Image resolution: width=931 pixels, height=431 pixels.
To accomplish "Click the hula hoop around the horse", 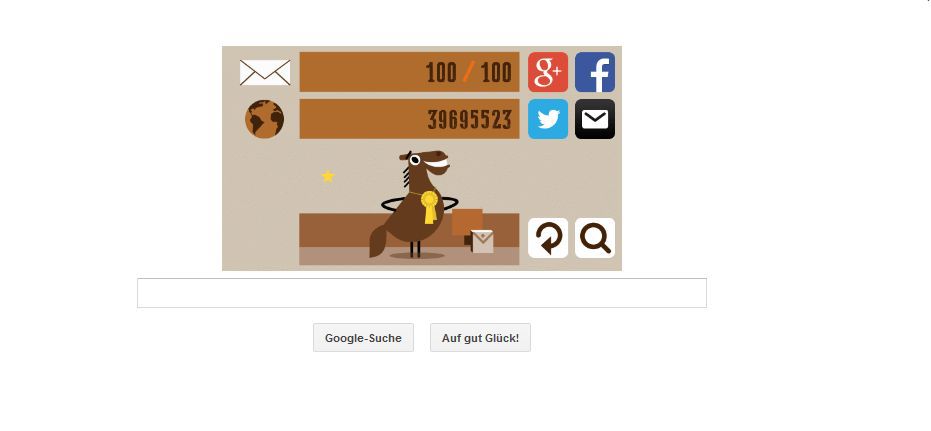I will [x=419, y=204].
